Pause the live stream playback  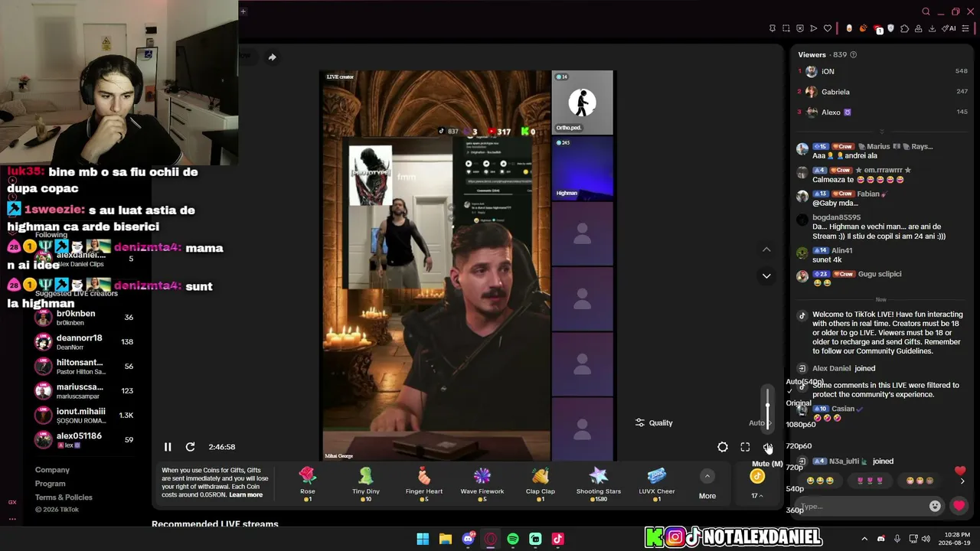click(x=168, y=447)
